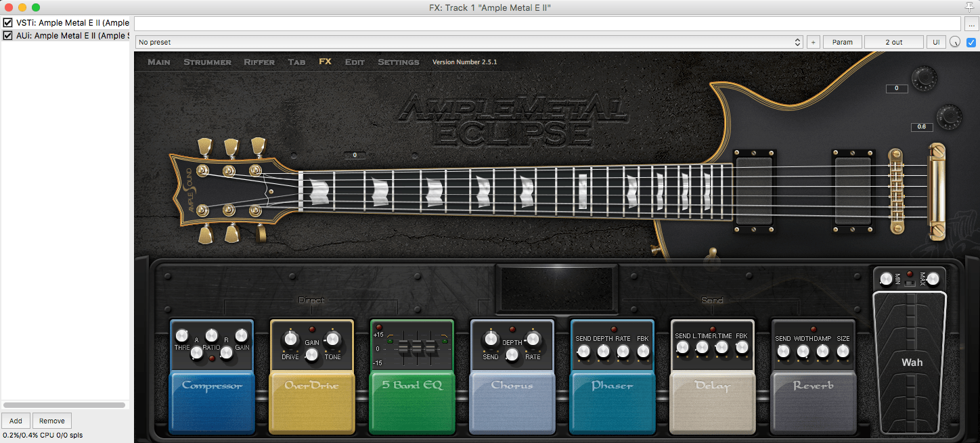980x443 pixels.
Task: Adjust the Reverb WIDTH knob
Action: 803,351
